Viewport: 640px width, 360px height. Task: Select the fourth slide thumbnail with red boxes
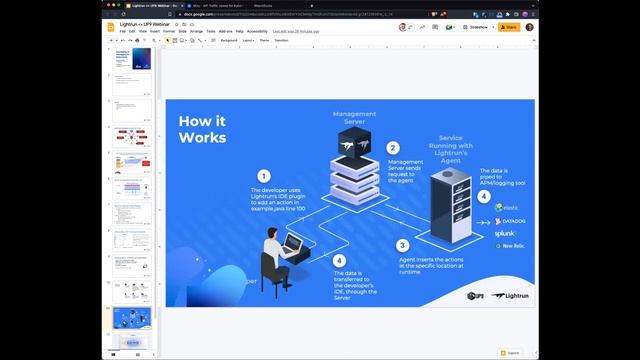(132, 137)
